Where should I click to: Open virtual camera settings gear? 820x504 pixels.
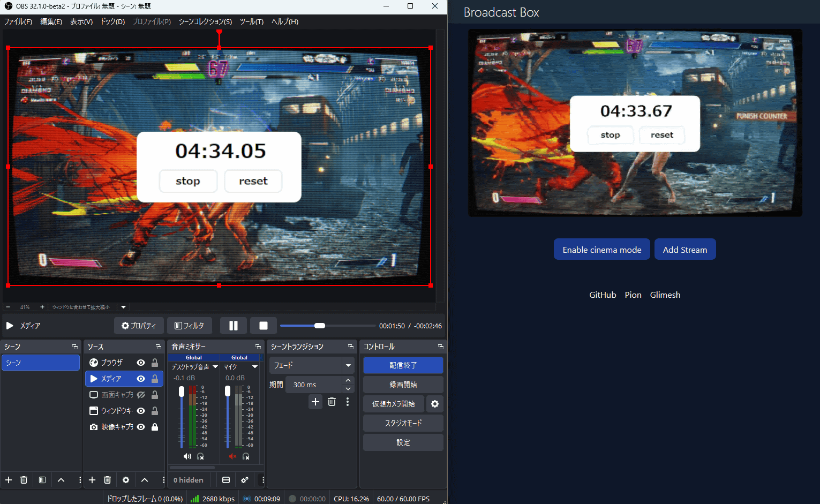pyautogui.click(x=435, y=404)
